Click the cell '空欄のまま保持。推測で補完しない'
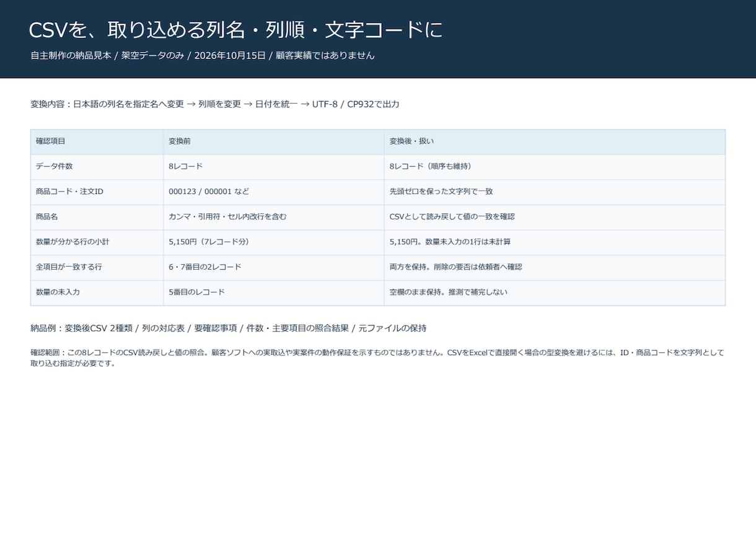The image size is (756, 535). point(555,293)
